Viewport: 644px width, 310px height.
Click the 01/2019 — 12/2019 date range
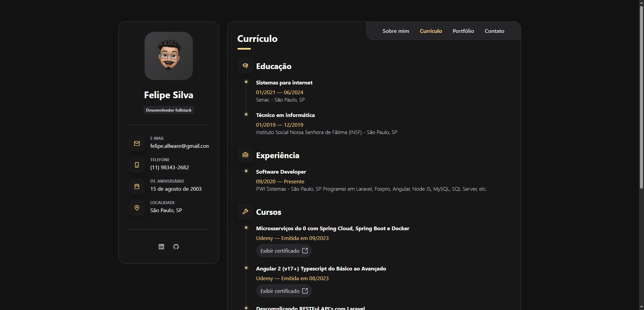pyautogui.click(x=280, y=125)
